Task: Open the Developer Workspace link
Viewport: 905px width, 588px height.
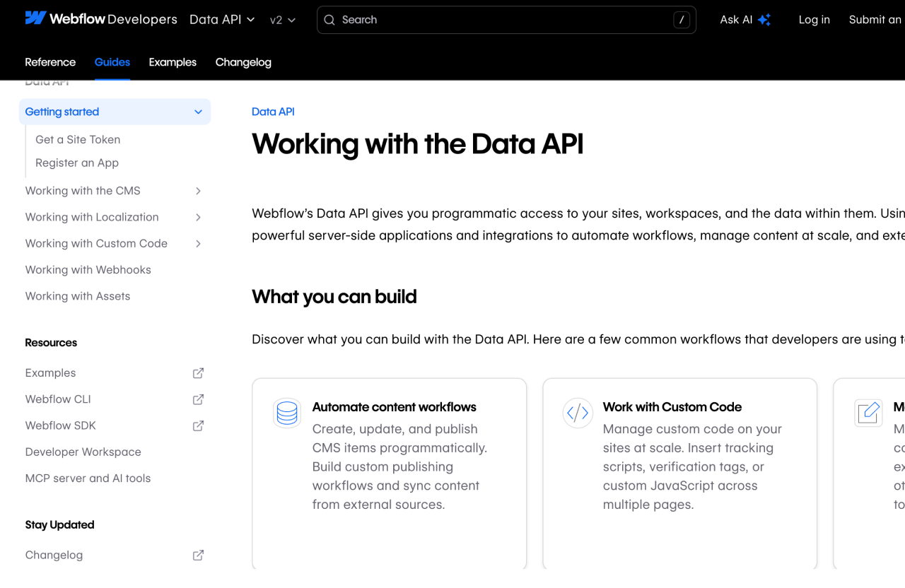Action: (83, 452)
